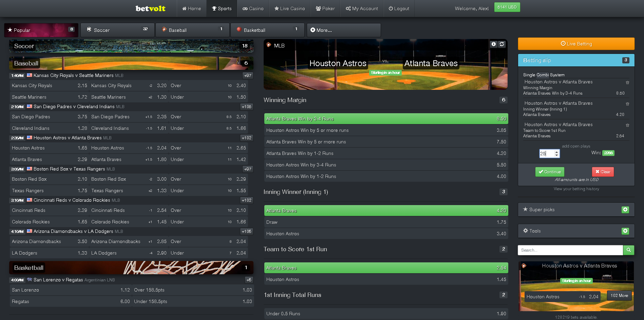Open the Live Betting button
Screen dimensions: 644x320
pos(576,44)
